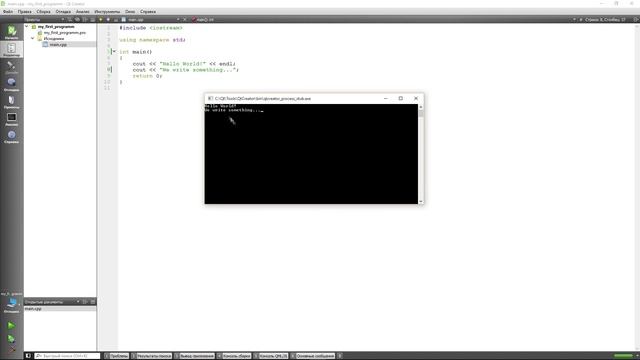Image resolution: width=640 pixels, height=360 pixels.
Task: Open the Design (Дизайн) mode
Action: click(11, 67)
